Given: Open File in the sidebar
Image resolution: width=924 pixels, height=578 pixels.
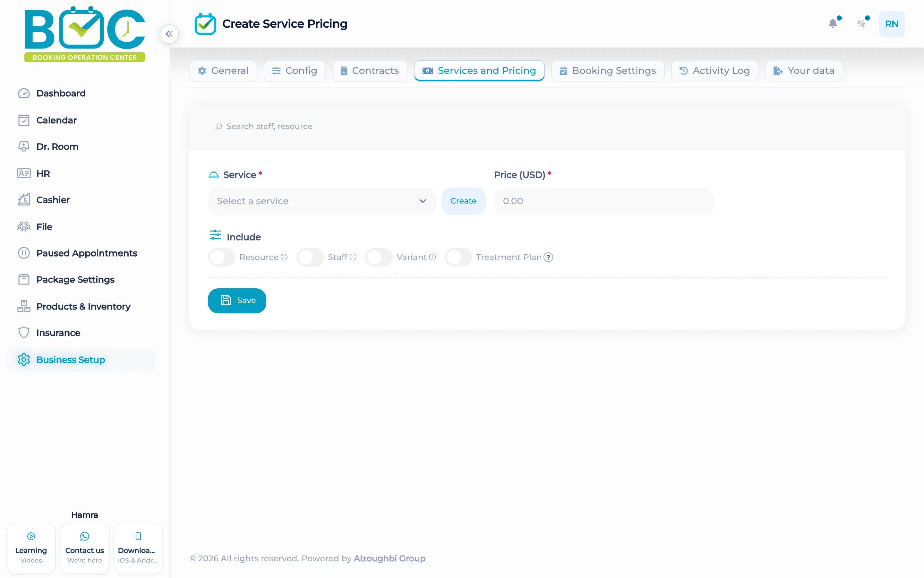Looking at the screenshot, I should tap(81, 227).
